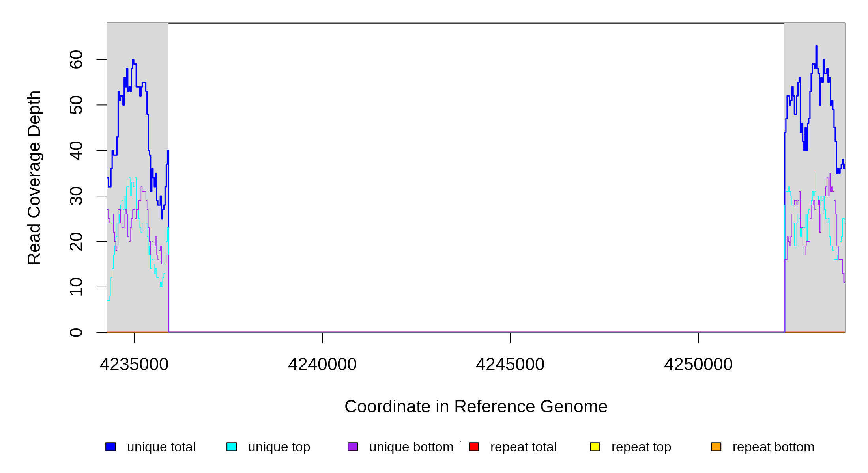This screenshot has width=868, height=473.
Task: Click the cyan unique top legend swatch
Action: click(232, 447)
